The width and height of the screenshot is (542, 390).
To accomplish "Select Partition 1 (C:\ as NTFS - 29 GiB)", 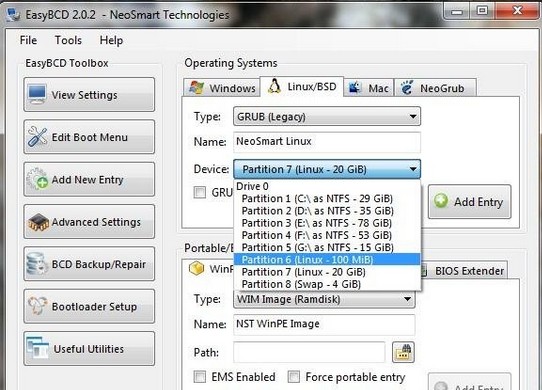I will coord(327,198).
